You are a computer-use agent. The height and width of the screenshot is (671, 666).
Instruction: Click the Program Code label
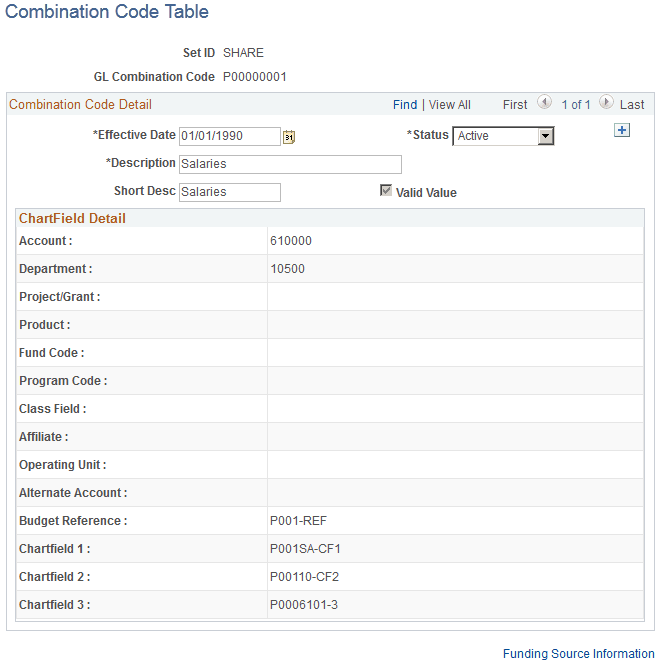pyautogui.click(x=63, y=381)
